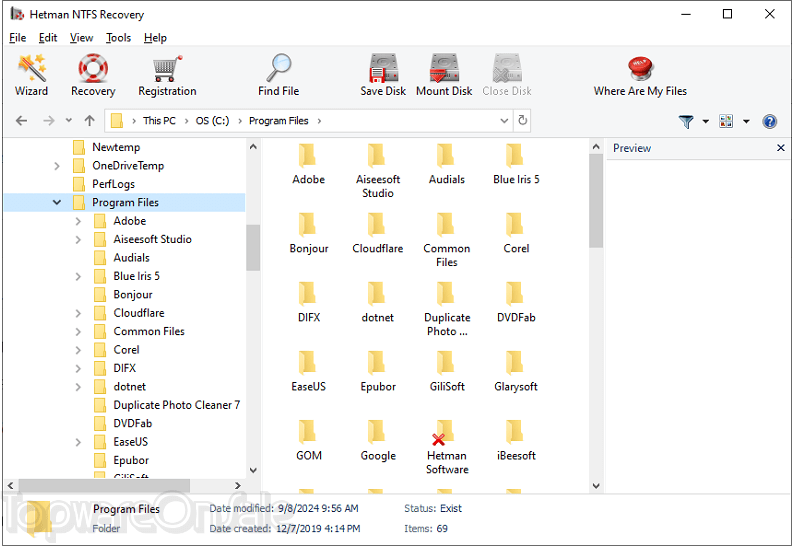This screenshot has width=792, height=546.
Task: Click the tree pane scrollbar down arrow
Action: click(x=253, y=470)
